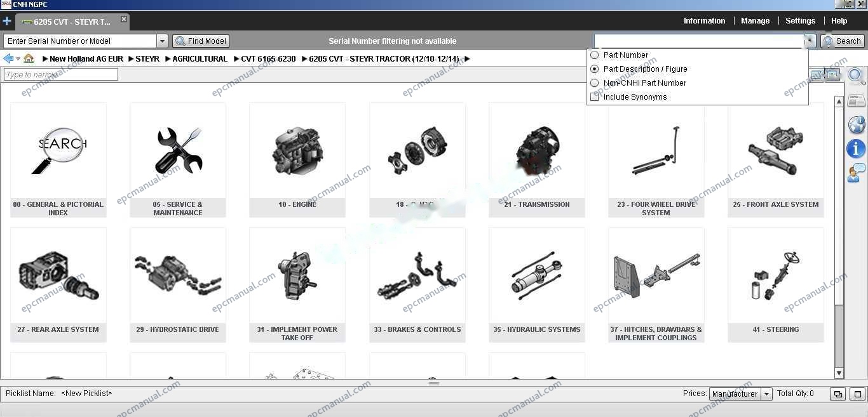Open the Information menu

tap(704, 21)
